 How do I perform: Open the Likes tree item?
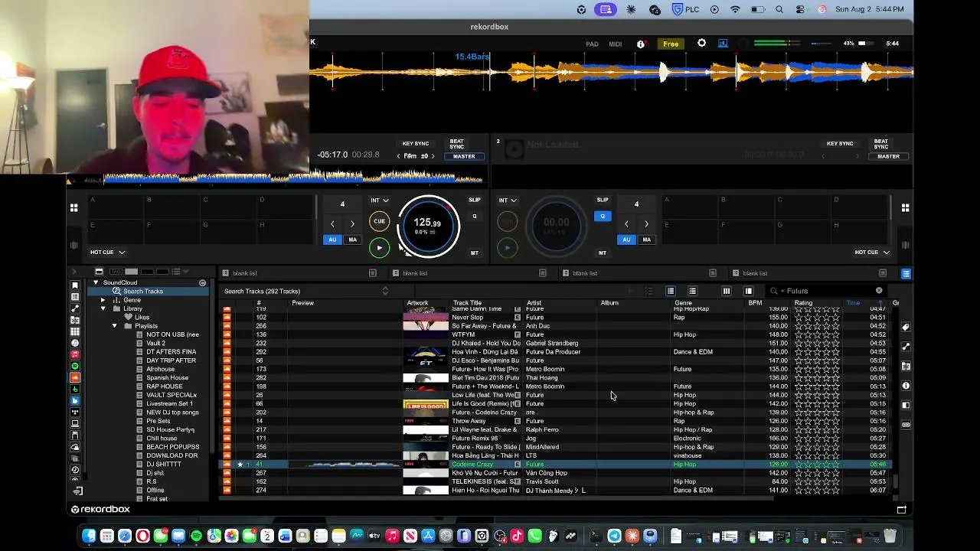point(142,318)
